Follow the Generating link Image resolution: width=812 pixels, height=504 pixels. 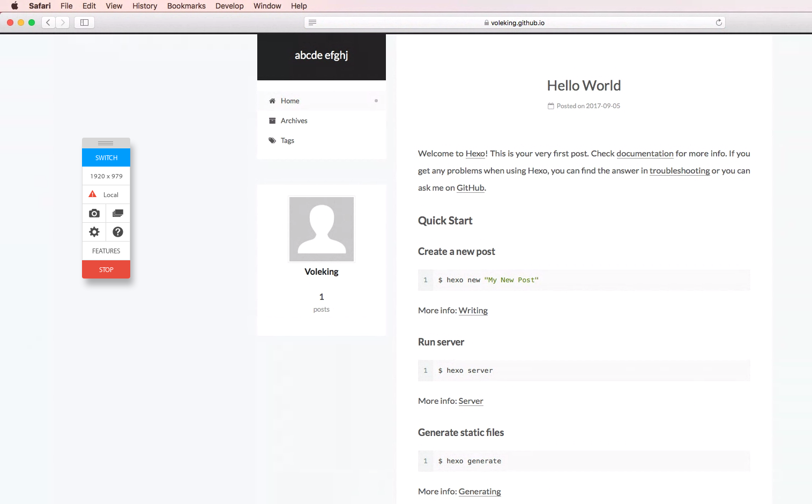point(480,492)
